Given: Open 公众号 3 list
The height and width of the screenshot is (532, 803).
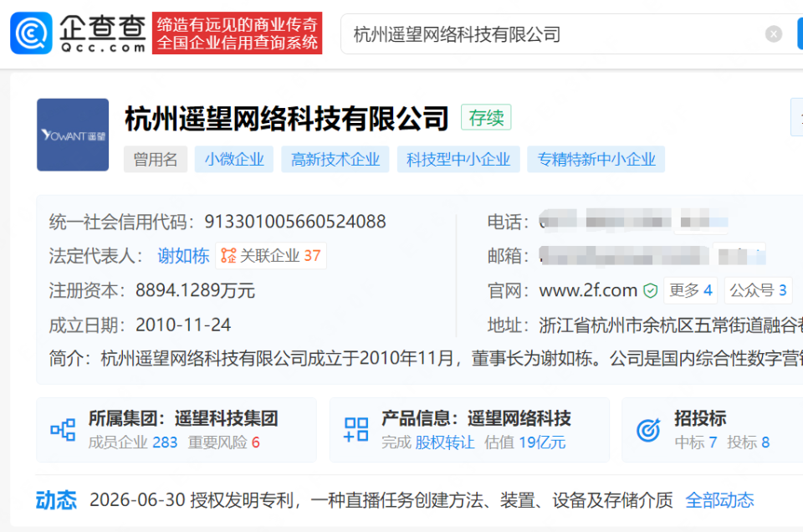Looking at the screenshot, I should (x=758, y=290).
